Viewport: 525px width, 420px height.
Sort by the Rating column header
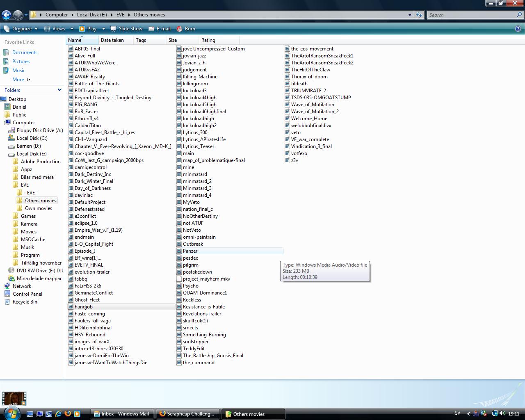(219, 40)
